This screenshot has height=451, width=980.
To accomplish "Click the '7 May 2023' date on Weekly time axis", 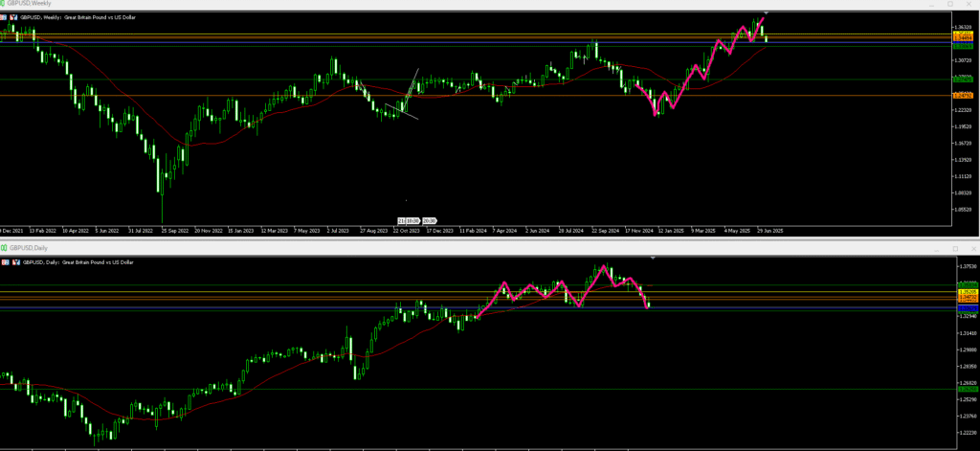I will [x=307, y=231].
